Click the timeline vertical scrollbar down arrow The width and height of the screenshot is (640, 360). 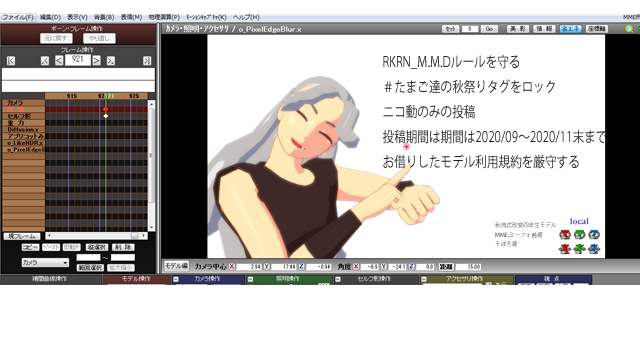click(151, 228)
